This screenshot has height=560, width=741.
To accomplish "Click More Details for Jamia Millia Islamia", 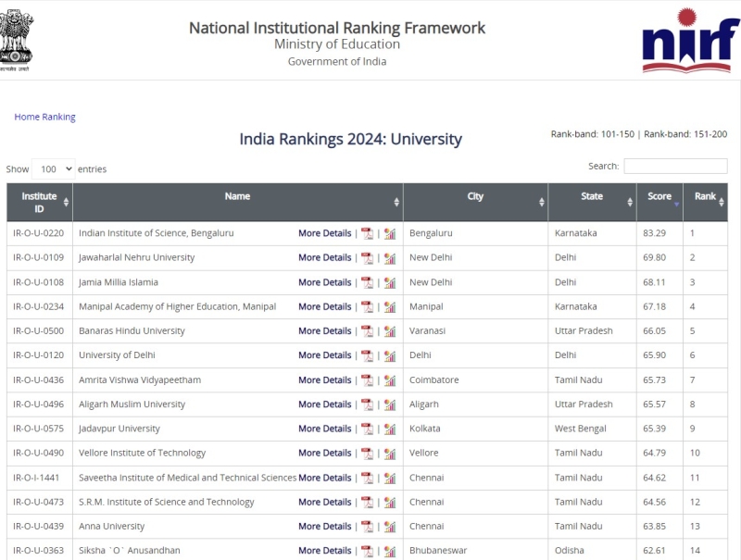I will pyautogui.click(x=325, y=282).
